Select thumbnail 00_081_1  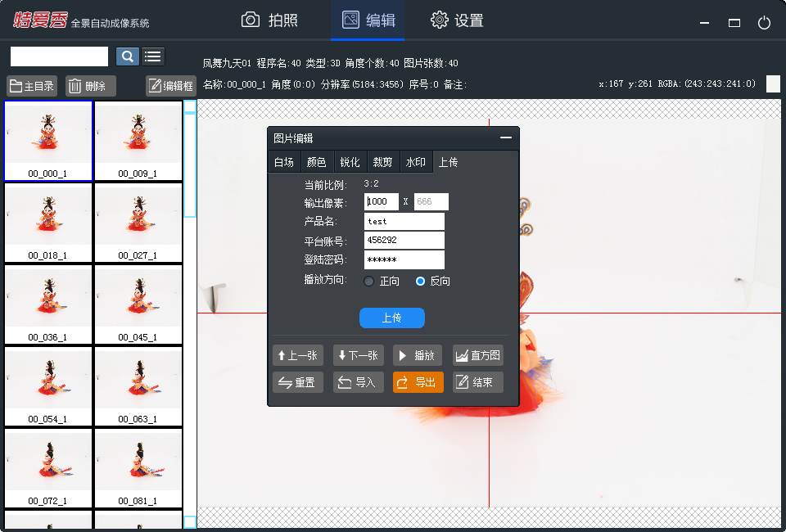(x=138, y=468)
